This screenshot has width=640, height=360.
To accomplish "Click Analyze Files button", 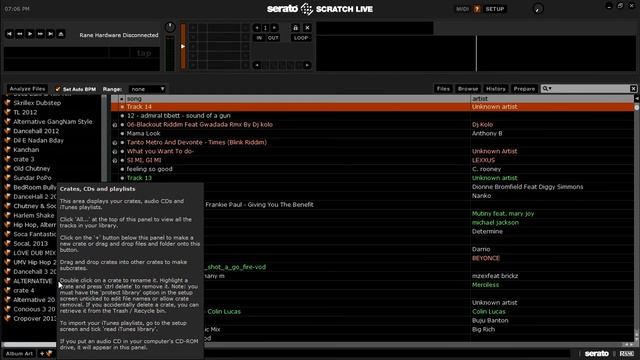I will 27,89.
